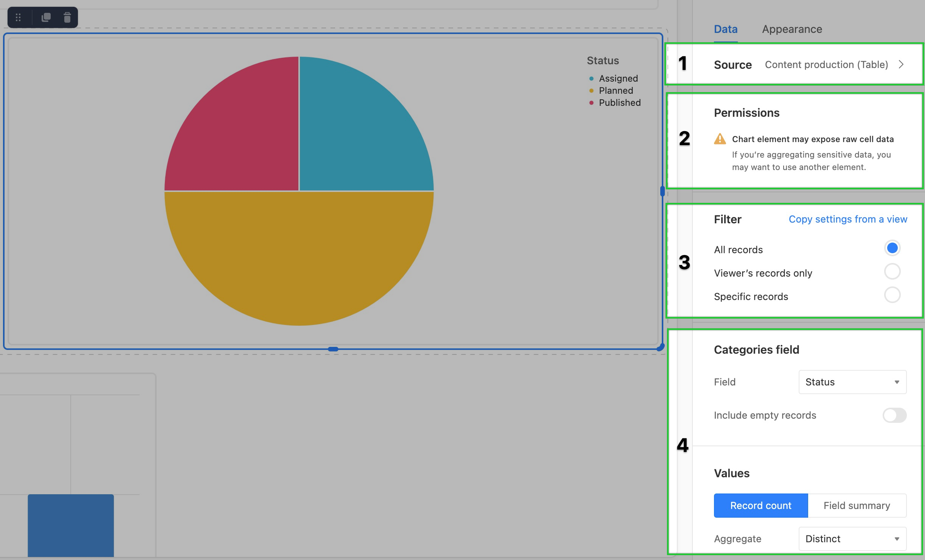Screen dimensions: 925x560
Task: Click Copy settings from a view link
Action: [848, 219]
